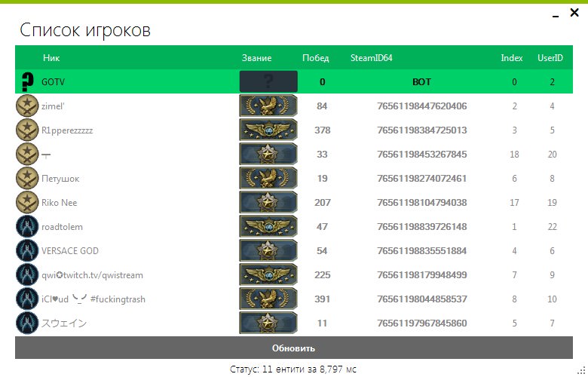Click the star rank badge for VERSACE GOD
Viewport: 588px width, 377px height.
coord(268,250)
